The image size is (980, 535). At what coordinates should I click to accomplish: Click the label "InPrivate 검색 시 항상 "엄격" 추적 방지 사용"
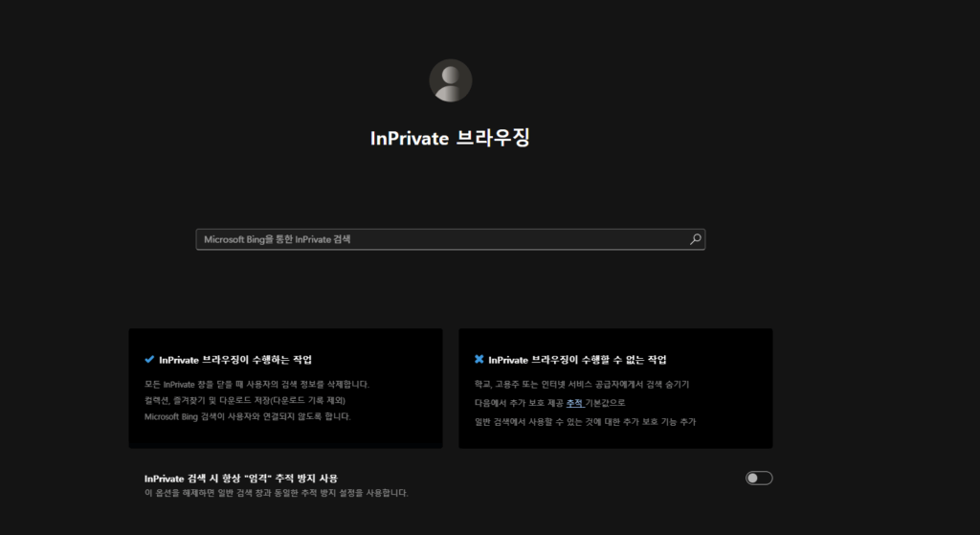(241, 479)
